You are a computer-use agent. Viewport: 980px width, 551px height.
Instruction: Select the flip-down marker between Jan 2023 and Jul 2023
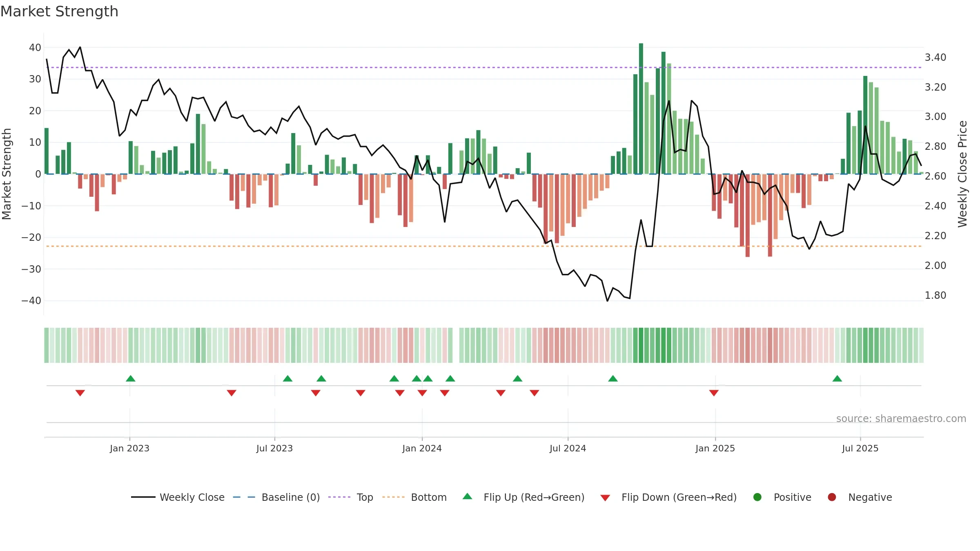232,393
